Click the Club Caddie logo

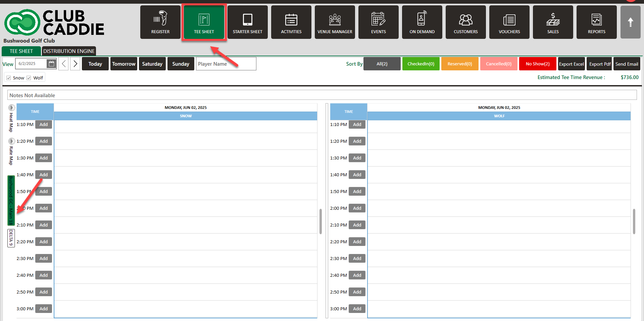click(54, 22)
